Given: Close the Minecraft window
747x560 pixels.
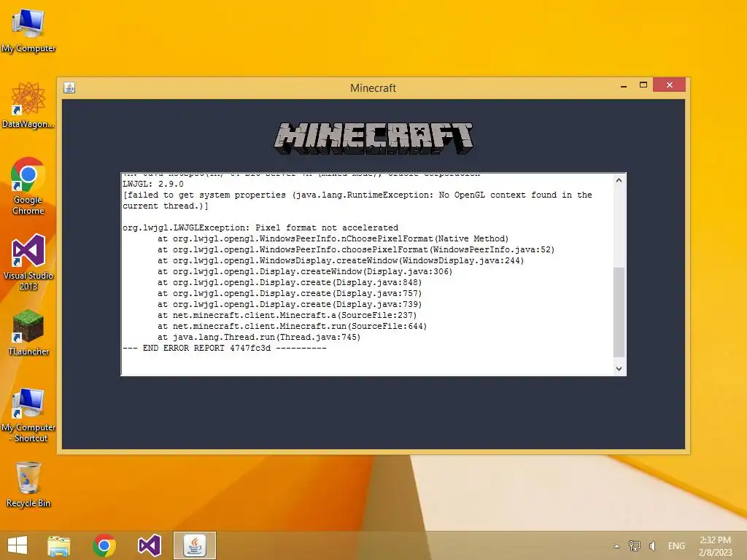Looking at the screenshot, I should pos(670,85).
